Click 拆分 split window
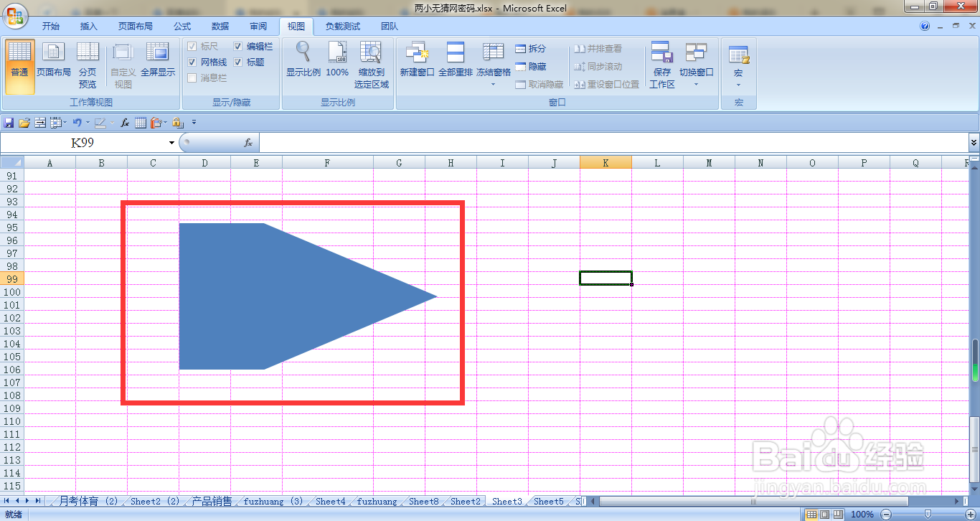Screen dimensions: 980x521 click(531, 49)
